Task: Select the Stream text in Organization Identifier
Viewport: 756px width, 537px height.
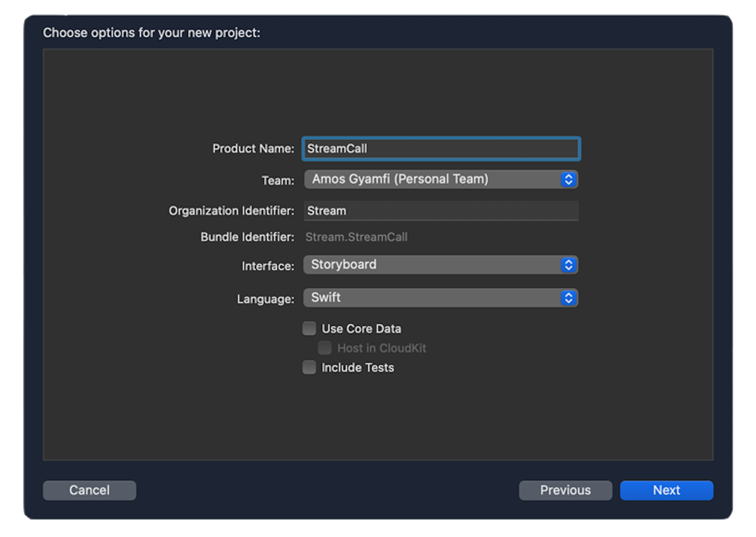Action: tap(326, 211)
